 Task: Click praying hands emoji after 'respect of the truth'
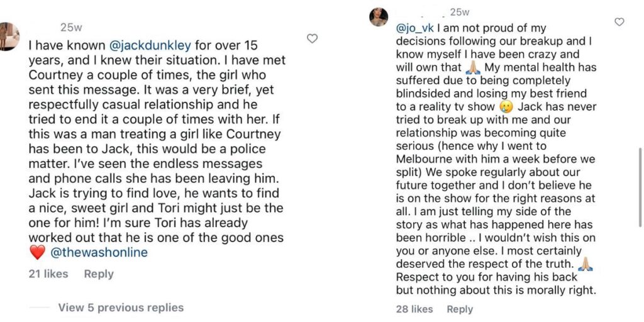pyautogui.click(x=585, y=265)
